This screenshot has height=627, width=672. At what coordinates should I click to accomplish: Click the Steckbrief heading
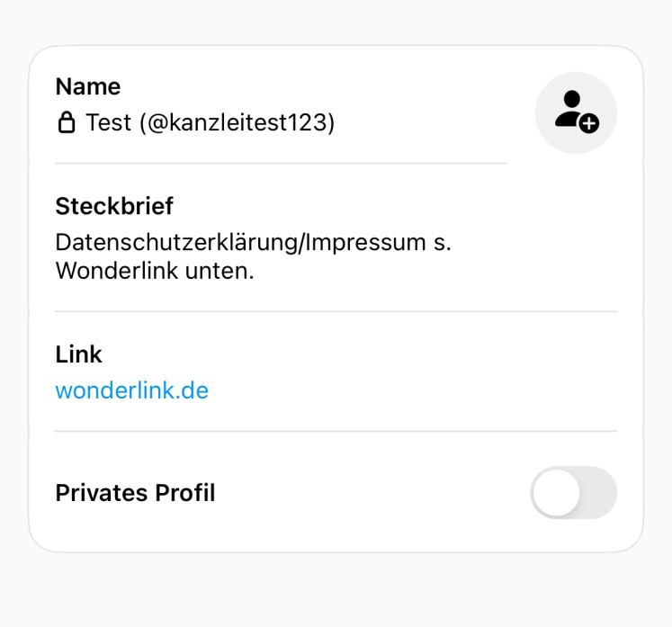tap(114, 206)
